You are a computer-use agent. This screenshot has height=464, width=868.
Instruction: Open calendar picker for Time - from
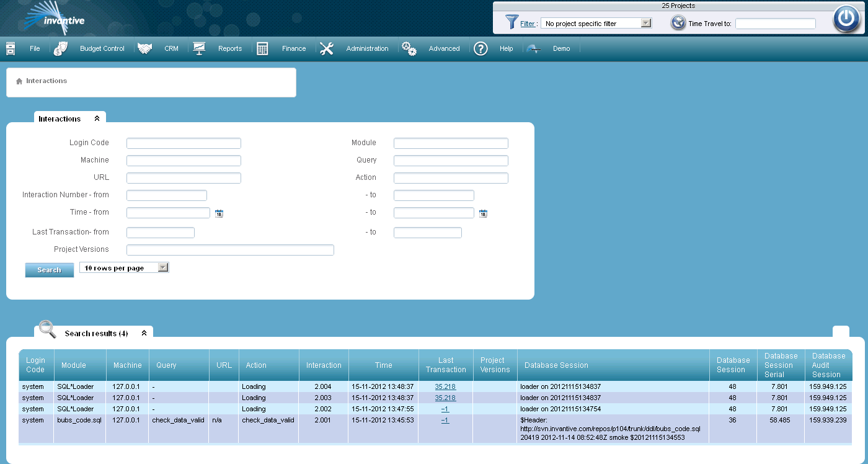[219, 213]
